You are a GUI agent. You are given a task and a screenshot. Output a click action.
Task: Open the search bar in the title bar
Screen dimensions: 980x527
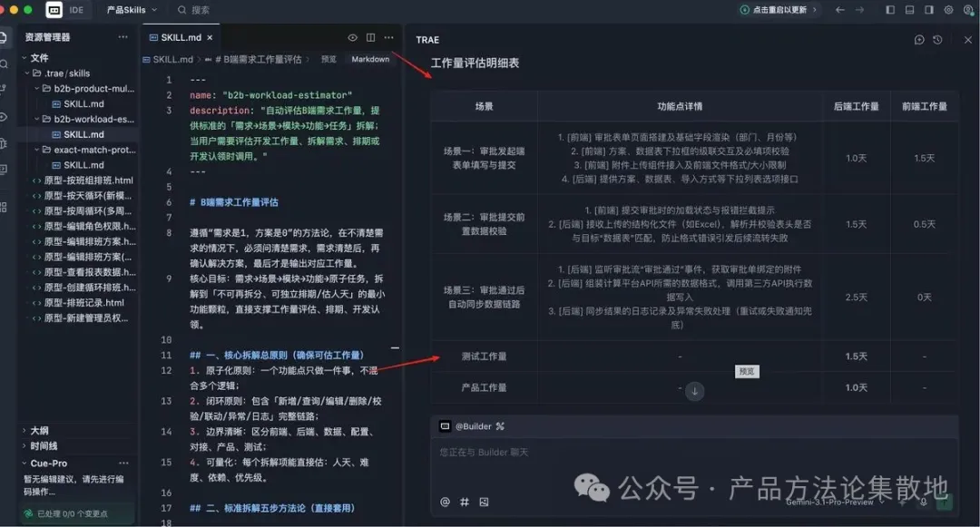click(x=195, y=10)
